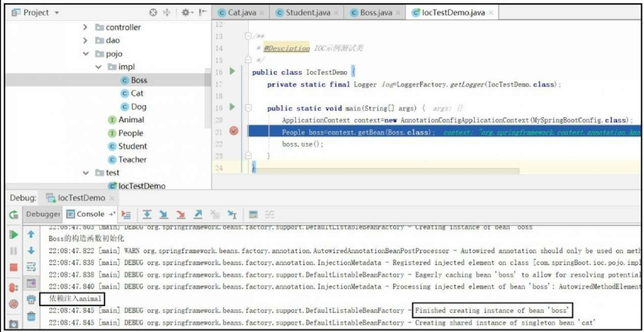Viewport: 644px width, 332px height.
Task: Click Step Out button
Action: point(198,215)
